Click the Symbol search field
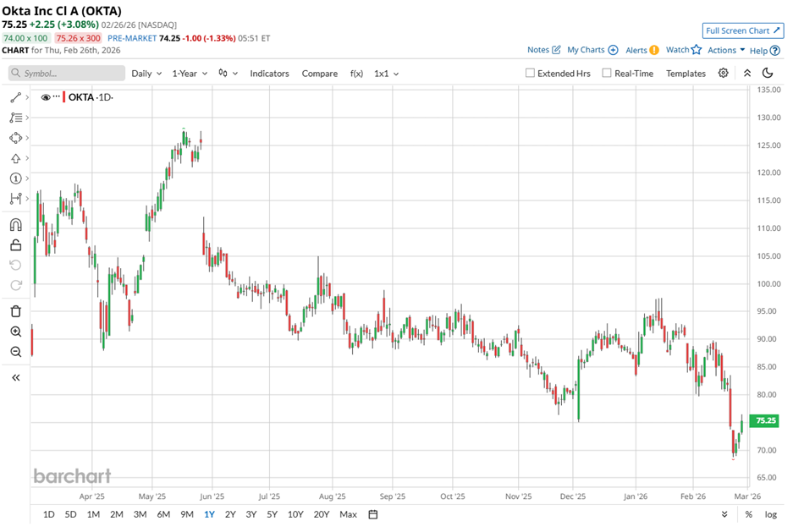Viewport: 793px width, 532px height. pyautogui.click(x=66, y=74)
